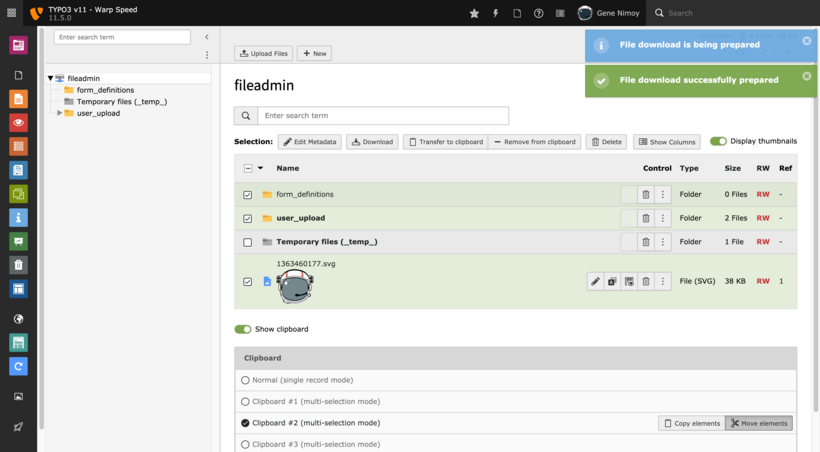Check the Temporary files (_temp_) checkbox
Screen dimensions: 820x452
pos(248,242)
